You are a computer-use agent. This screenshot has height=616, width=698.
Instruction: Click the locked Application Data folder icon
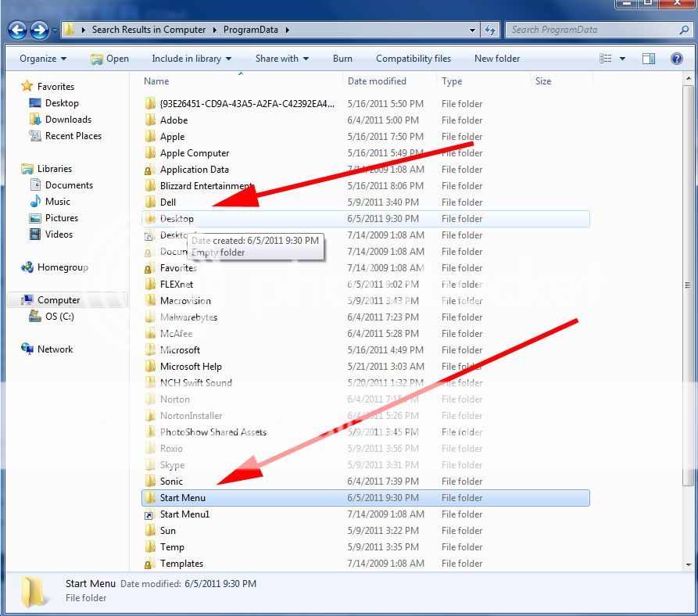149,170
